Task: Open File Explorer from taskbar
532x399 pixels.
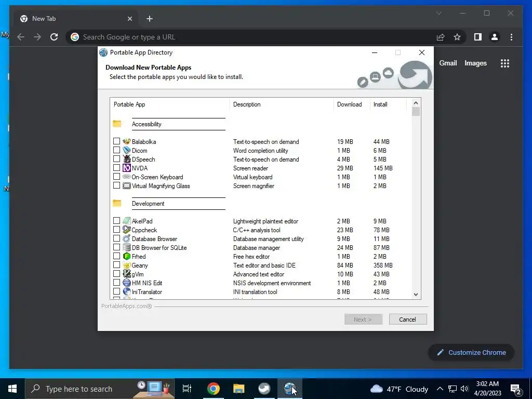Action: (239, 389)
